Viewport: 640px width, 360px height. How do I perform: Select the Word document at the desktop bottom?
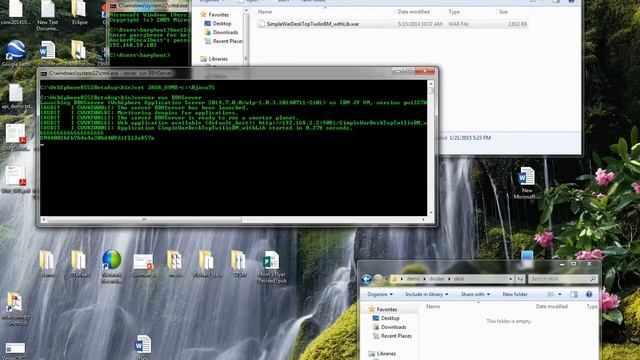[x=143, y=346]
